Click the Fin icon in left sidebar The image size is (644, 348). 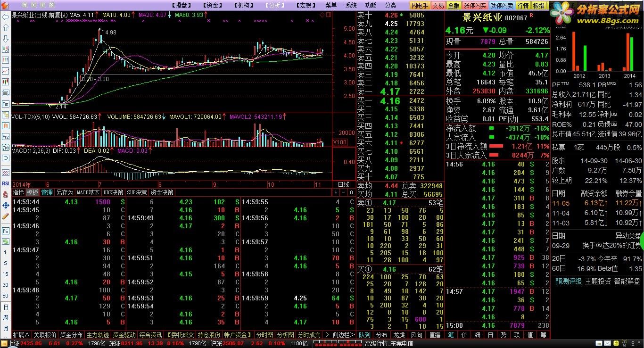click(x=5, y=104)
